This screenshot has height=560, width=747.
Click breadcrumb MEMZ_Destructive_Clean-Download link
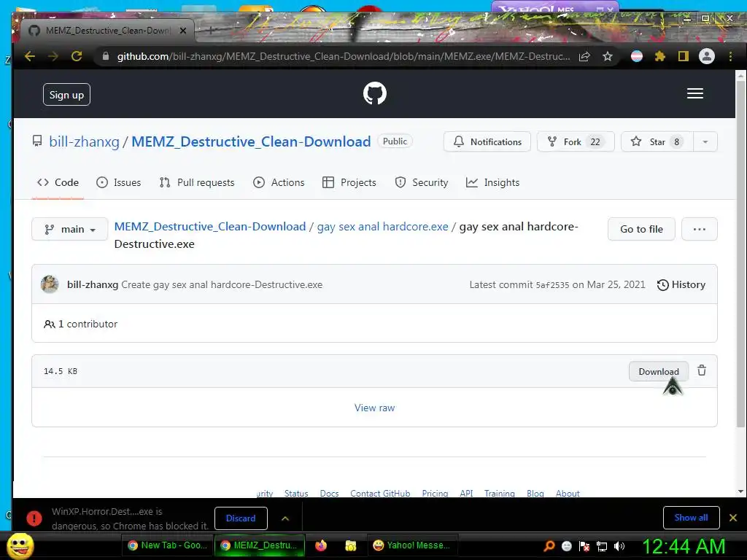pos(210,227)
